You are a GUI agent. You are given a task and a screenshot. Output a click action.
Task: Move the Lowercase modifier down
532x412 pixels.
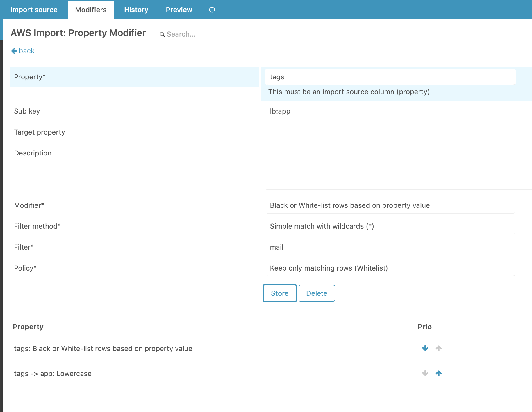tap(425, 373)
